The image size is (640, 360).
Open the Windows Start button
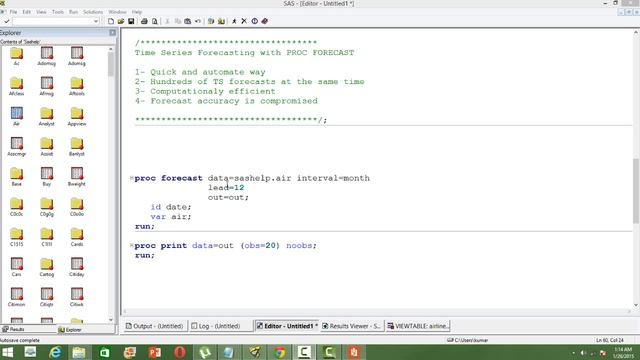pos(7,352)
